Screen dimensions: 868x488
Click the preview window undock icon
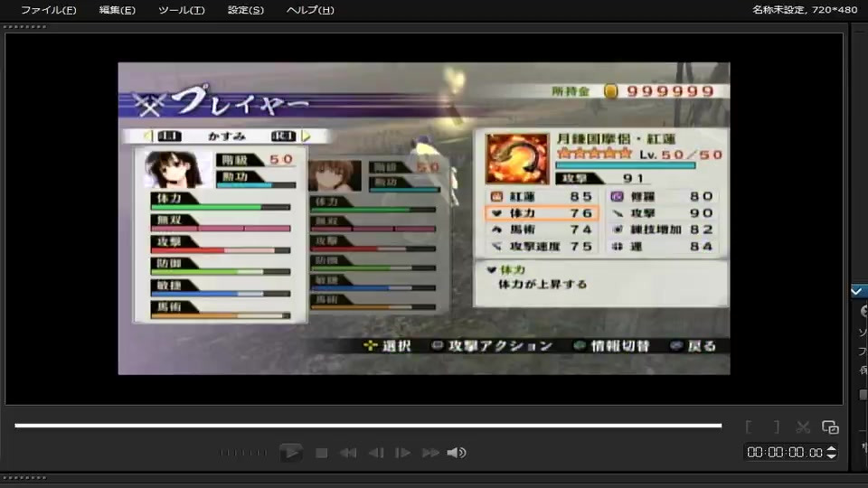pos(830,427)
